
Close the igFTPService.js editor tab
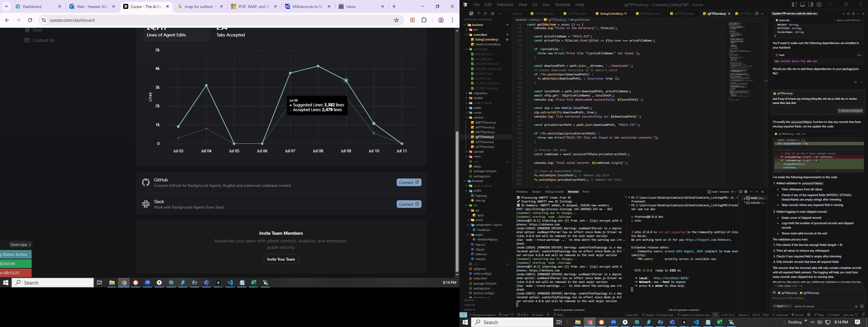click(729, 13)
